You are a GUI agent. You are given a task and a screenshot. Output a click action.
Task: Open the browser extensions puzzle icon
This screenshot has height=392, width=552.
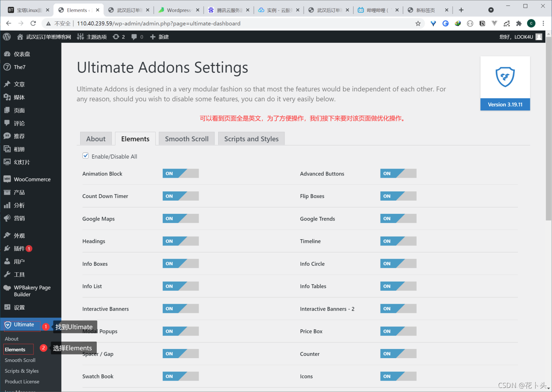tap(519, 24)
